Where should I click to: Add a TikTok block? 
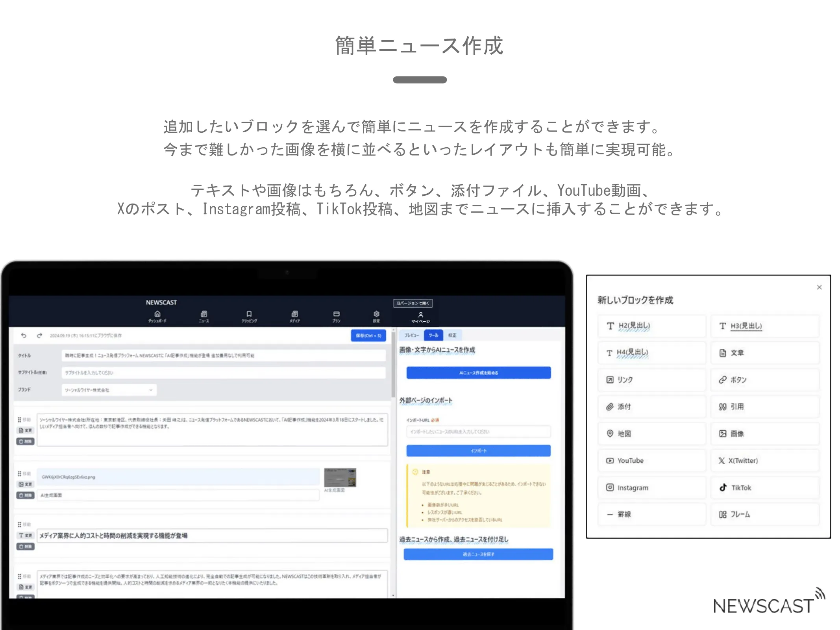[x=765, y=487]
